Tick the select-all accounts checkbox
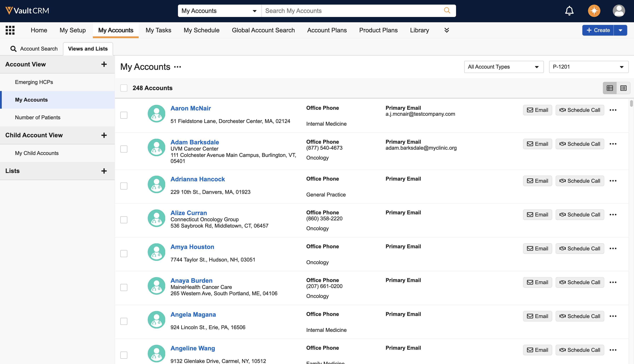 [x=124, y=88]
